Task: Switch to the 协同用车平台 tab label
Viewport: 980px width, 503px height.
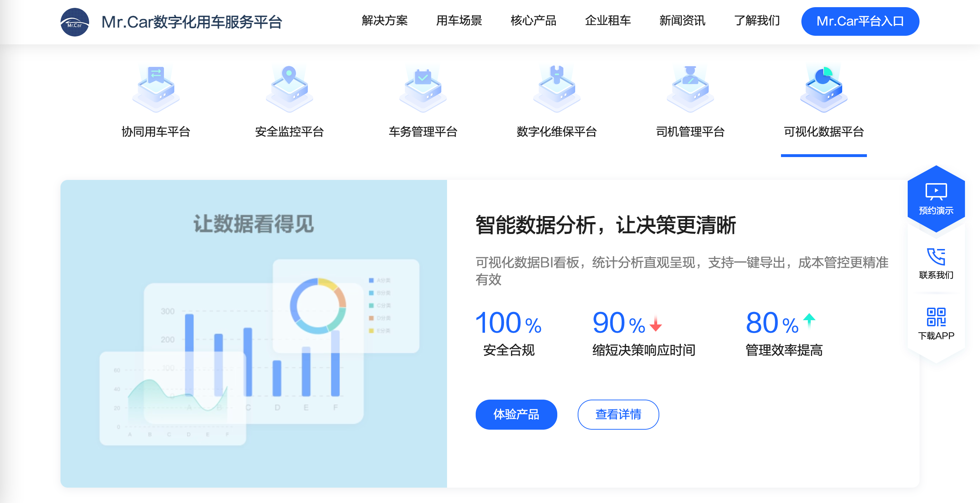Action: click(156, 132)
